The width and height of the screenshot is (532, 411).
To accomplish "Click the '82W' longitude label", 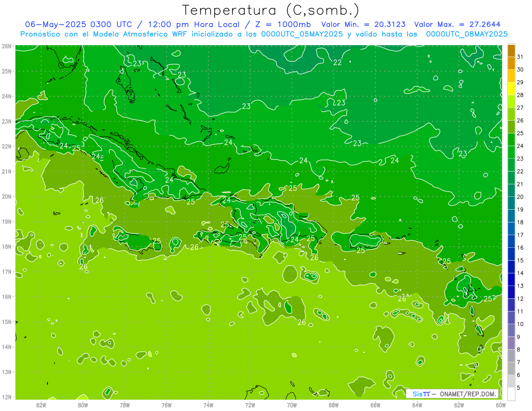I will tap(41, 405).
